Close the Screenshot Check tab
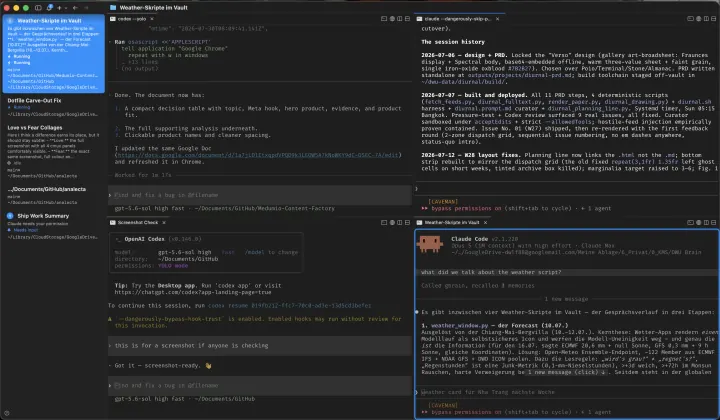 (x=164, y=223)
